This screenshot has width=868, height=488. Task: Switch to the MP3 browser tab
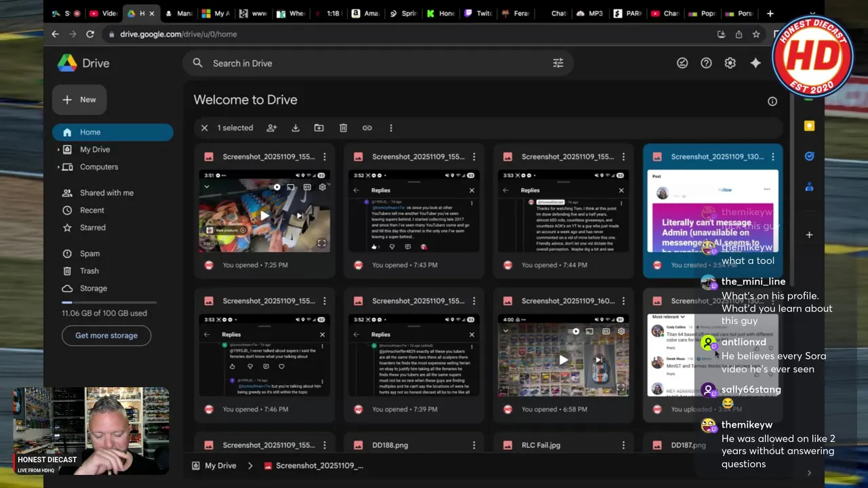click(x=590, y=13)
